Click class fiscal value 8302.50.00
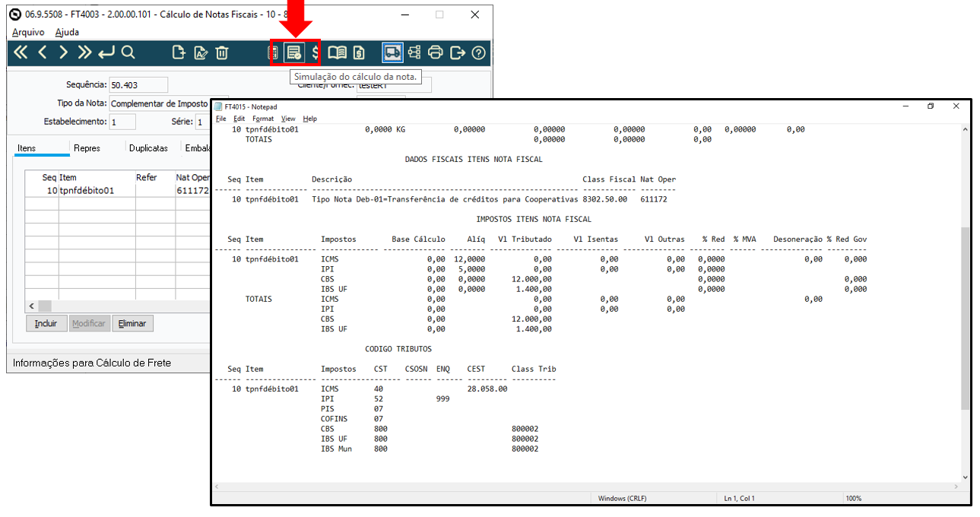 point(605,199)
